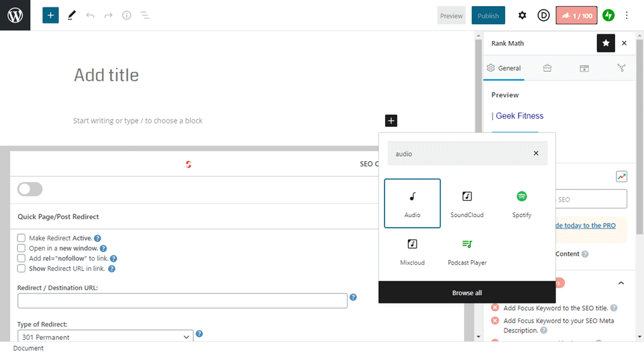Image resolution: width=644 pixels, height=354 pixels.
Task: Click the Redirect / Destination URL field
Action: [x=182, y=300]
